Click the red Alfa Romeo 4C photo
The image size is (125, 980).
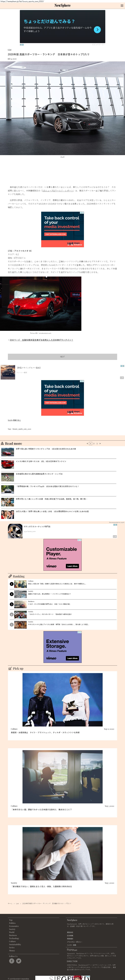[x=41, y=304]
